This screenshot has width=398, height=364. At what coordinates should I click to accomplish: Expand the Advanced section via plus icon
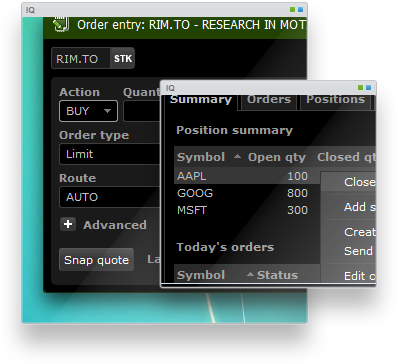[x=68, y=224]
